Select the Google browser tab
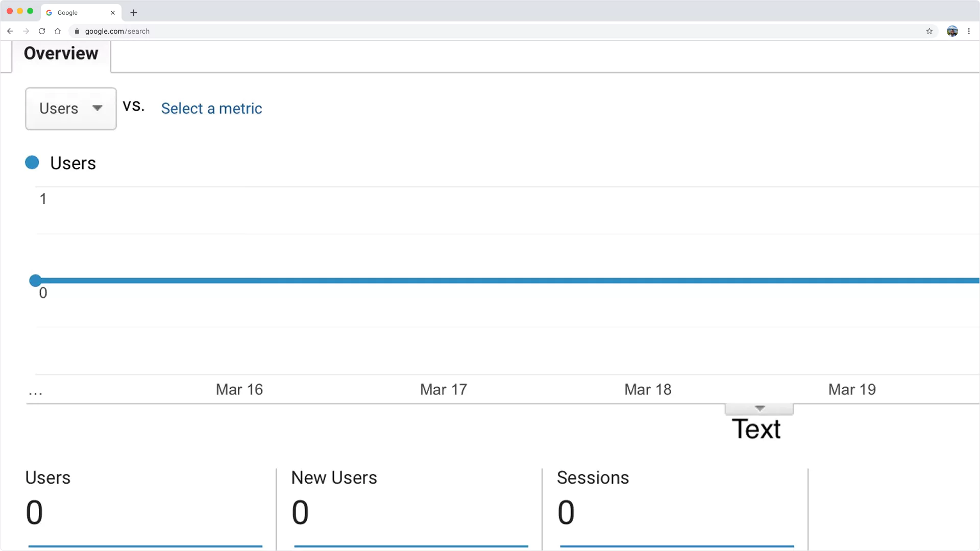 pyautogui.click(x=77, y=13)
